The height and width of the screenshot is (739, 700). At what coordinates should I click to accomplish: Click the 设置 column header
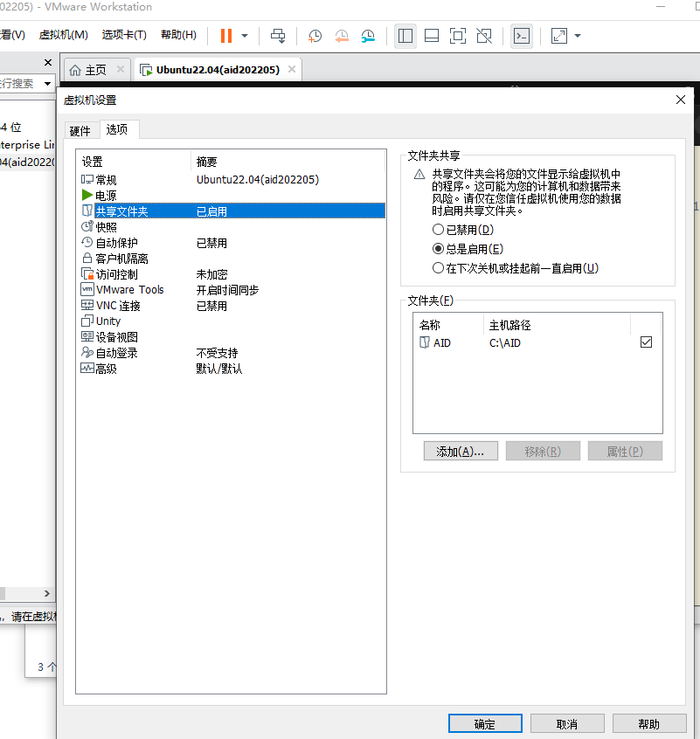click(135, 162)
